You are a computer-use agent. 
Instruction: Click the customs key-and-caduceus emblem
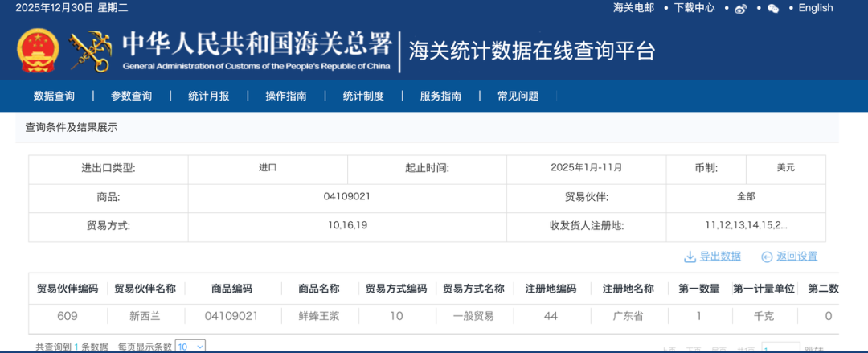tap(89, 51)
